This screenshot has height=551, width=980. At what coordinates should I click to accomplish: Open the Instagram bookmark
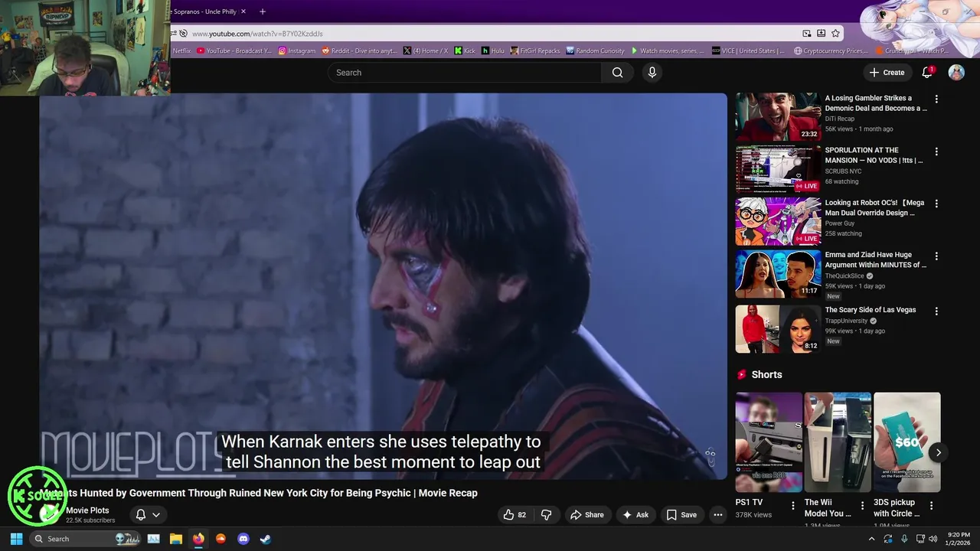click(x=297, y=51)
